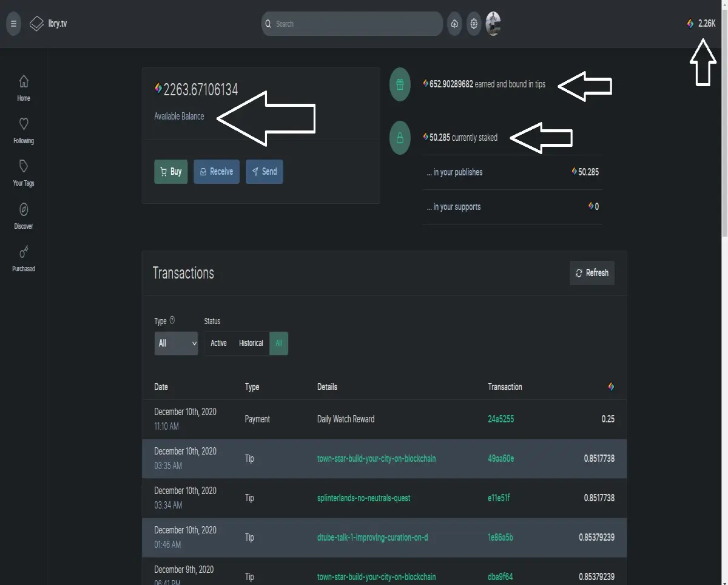Filter status by Historical

(x=251, y=343)
